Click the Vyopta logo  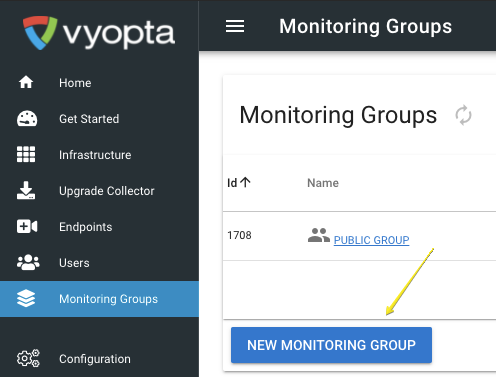99,33
